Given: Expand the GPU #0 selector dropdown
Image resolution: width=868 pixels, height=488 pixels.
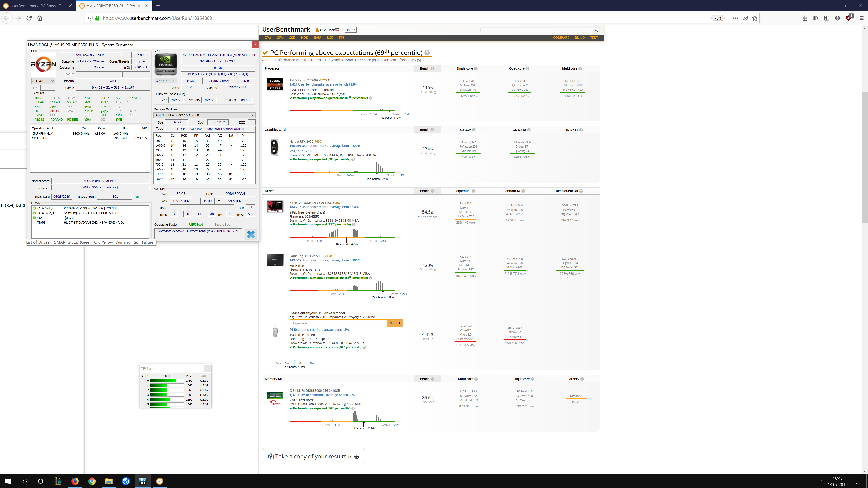Looking at the screenshot, I should [166, 81].
